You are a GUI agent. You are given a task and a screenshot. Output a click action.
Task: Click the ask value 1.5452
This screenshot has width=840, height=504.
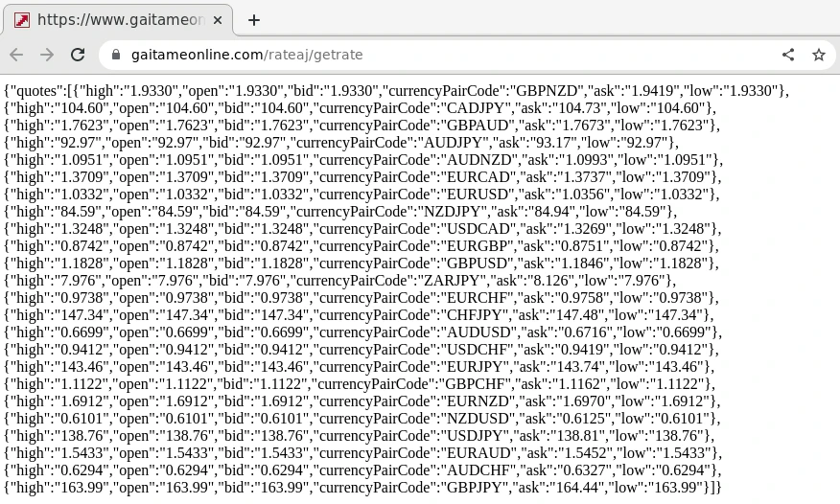tap(585, 453)
